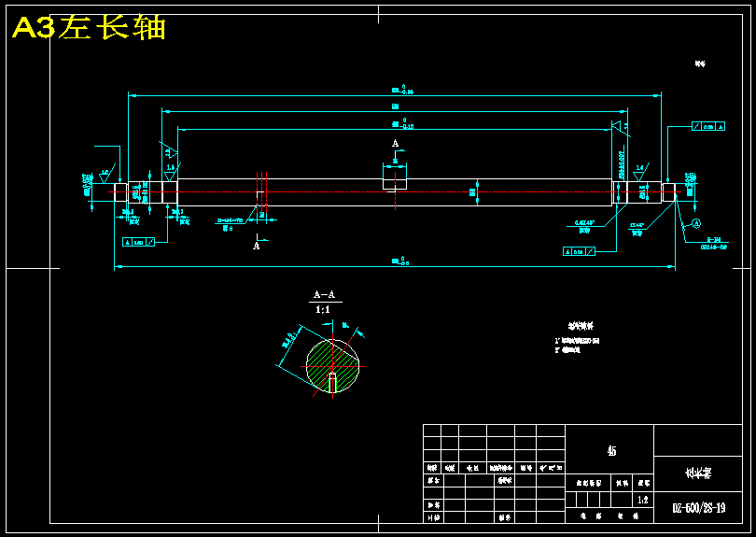This screenshot has height=537, width=756.
Task: Click the material value "45" in title block
Action: pyautogui.click(x=611, y=451)
